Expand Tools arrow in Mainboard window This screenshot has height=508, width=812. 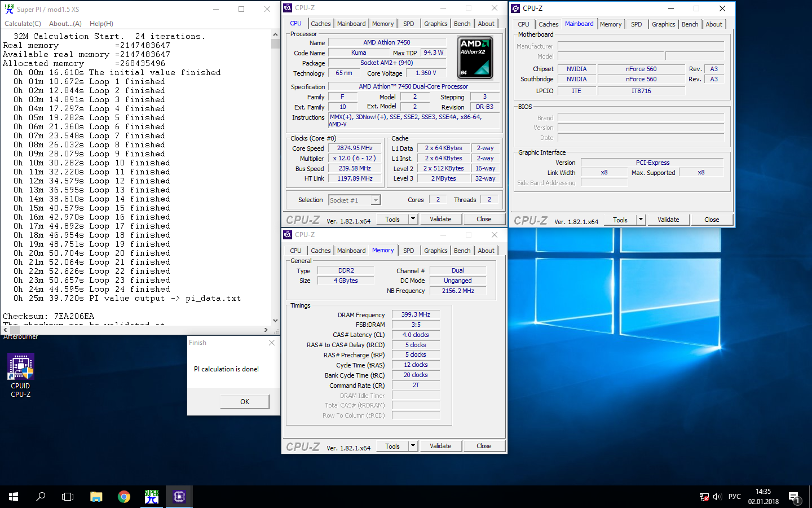(x=641, y=220)
